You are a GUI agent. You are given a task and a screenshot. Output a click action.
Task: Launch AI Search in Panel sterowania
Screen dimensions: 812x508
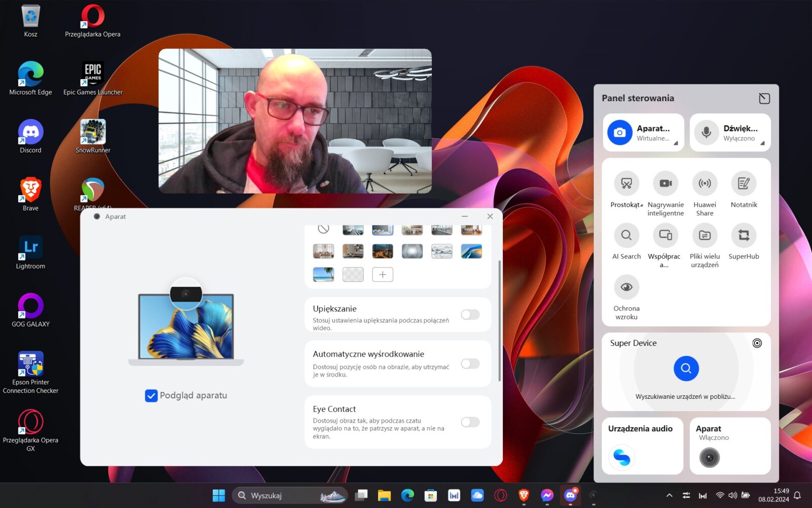point(626,235)
